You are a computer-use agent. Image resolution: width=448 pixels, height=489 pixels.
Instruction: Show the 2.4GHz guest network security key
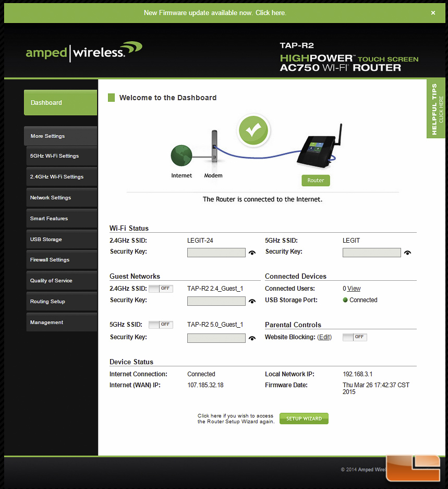coord(252,301)
